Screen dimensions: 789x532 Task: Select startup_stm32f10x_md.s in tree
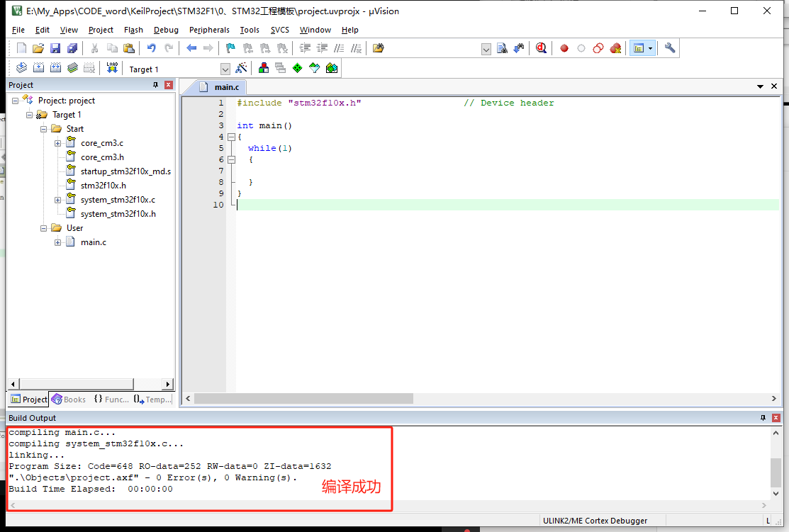click(x=125, y=171)
